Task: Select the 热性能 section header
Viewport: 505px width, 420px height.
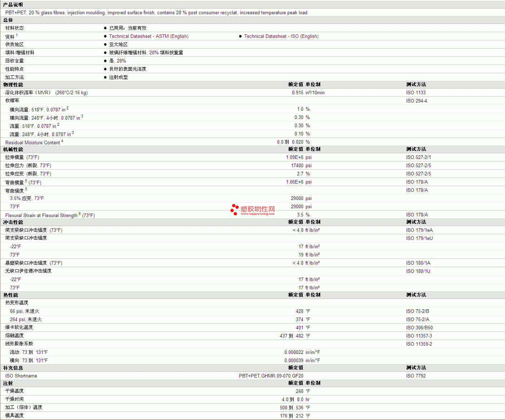Action: [x=10, y=295]
